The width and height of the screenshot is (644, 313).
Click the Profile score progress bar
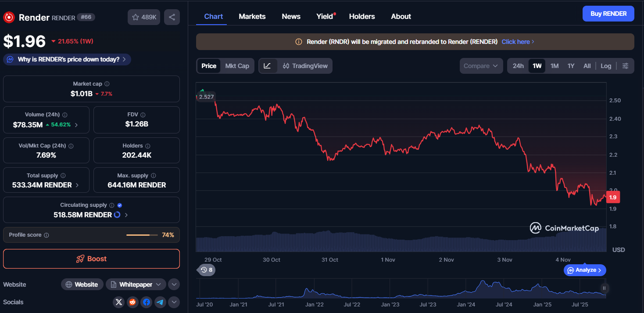pyautogui.click(x=142, y=235)
